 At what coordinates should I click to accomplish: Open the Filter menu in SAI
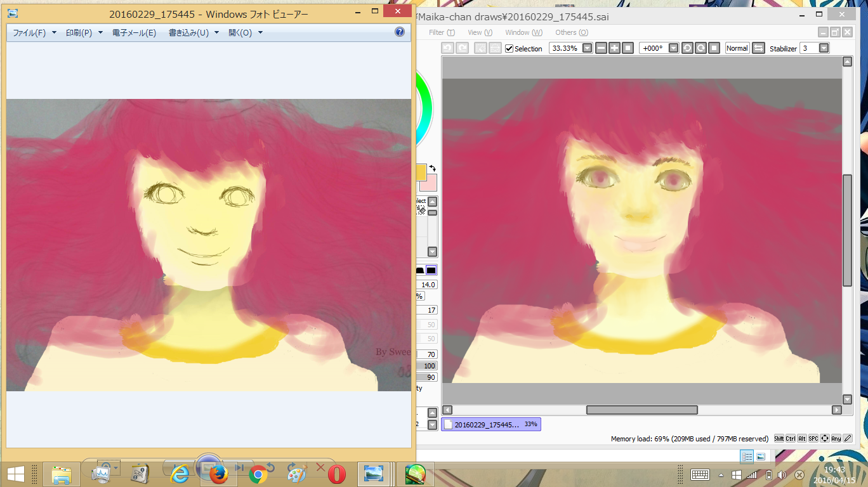click(x=442, y=32)
